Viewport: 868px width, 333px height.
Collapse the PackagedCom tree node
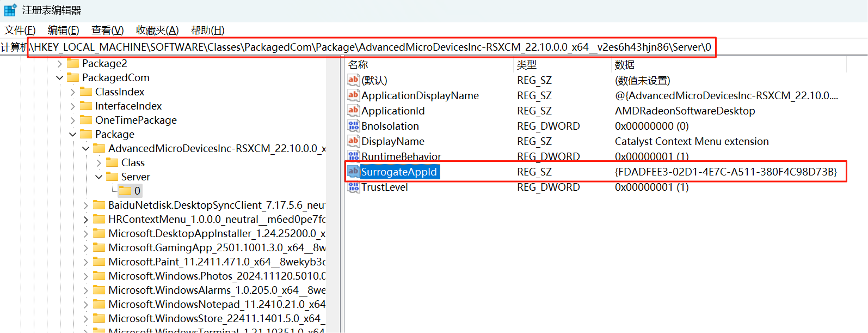(60, 78)
